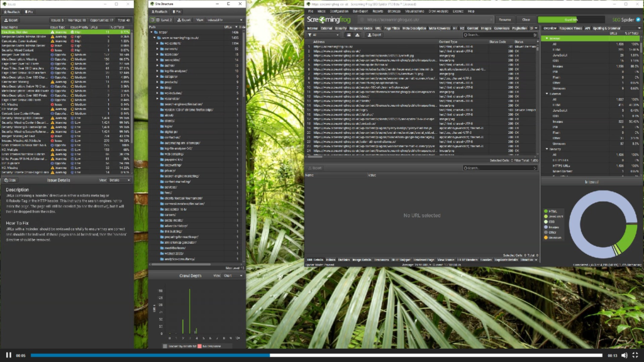
Task: Expand the log-file-analyser folder node
Action: [x=158, y=71]
